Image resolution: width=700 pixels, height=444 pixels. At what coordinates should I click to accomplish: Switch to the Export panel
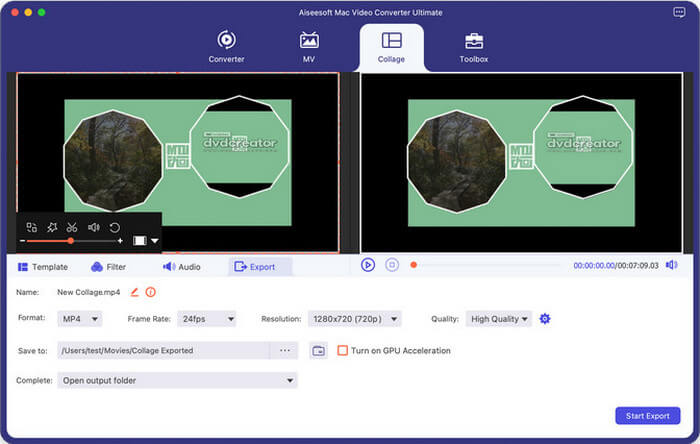pos(260,267)
